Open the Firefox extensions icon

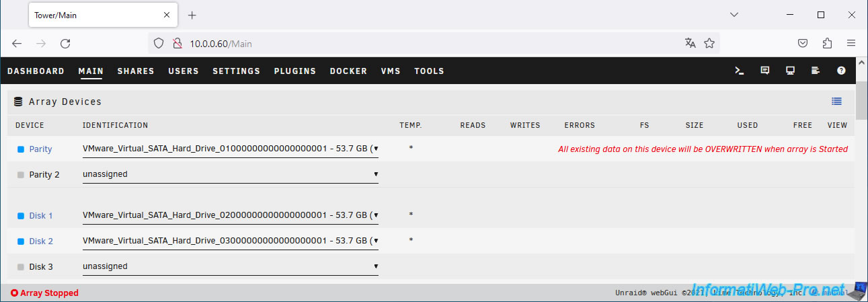click(827, 43)
